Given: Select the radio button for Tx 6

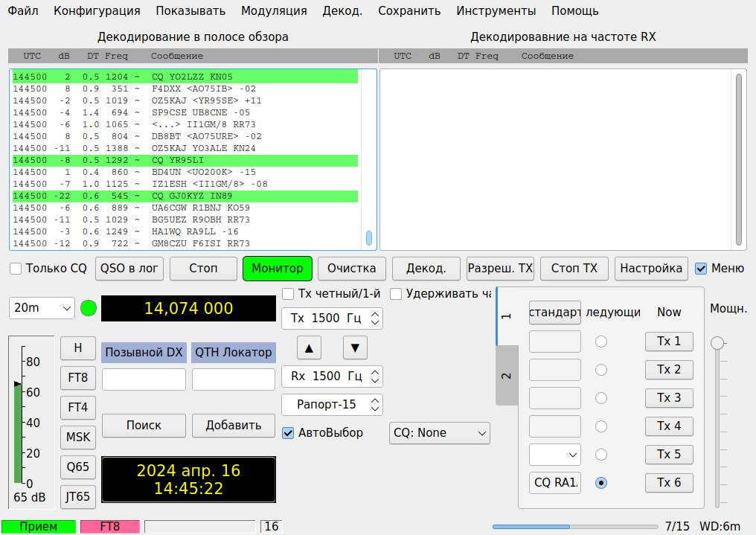Looking at the screenshot, I should [600, 483].
